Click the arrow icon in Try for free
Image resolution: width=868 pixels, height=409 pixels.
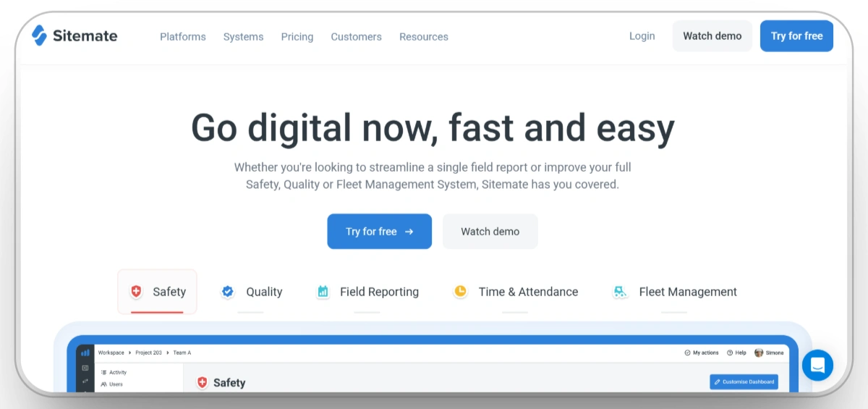[x=409, y=232]
